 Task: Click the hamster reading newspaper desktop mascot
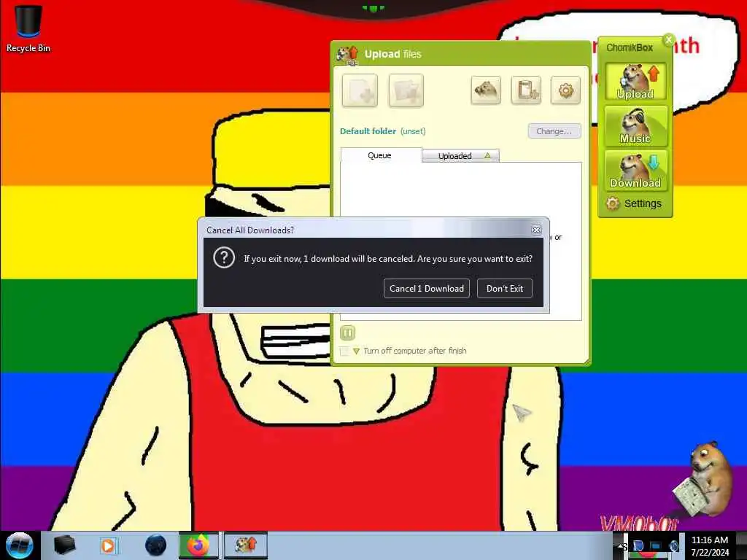(704, 478)
